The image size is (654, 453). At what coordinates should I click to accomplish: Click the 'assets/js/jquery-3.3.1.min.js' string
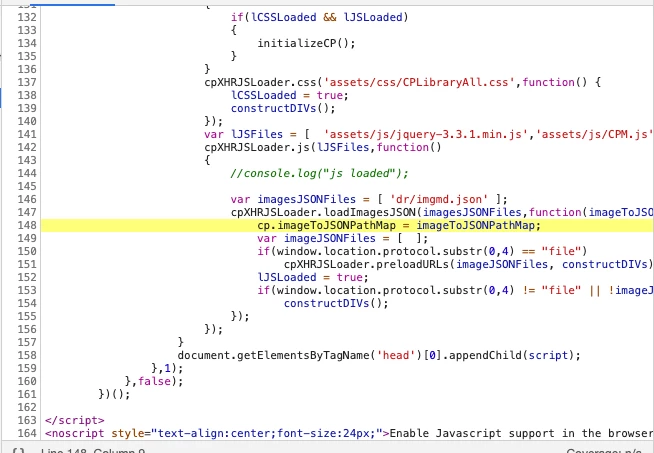[x=425, y=134]
